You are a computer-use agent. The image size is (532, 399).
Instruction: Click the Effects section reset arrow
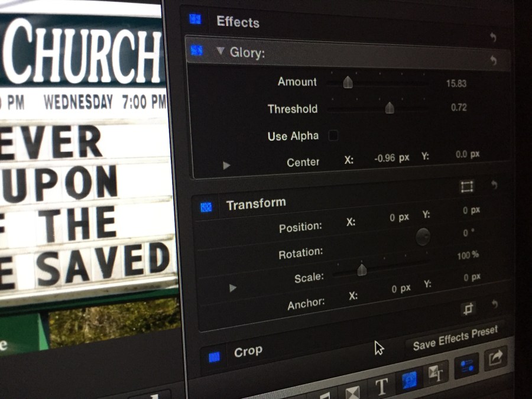coord(492,37)
